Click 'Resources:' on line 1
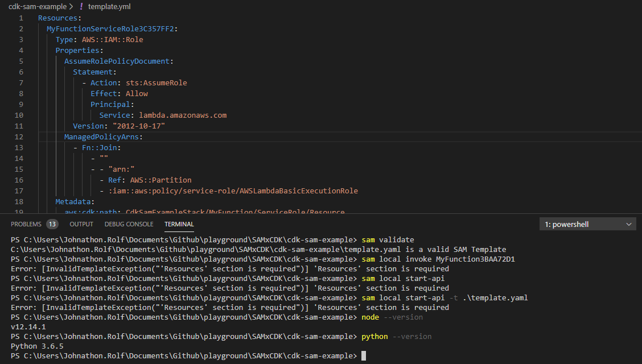The image size is (642, 364). (60, 18)
